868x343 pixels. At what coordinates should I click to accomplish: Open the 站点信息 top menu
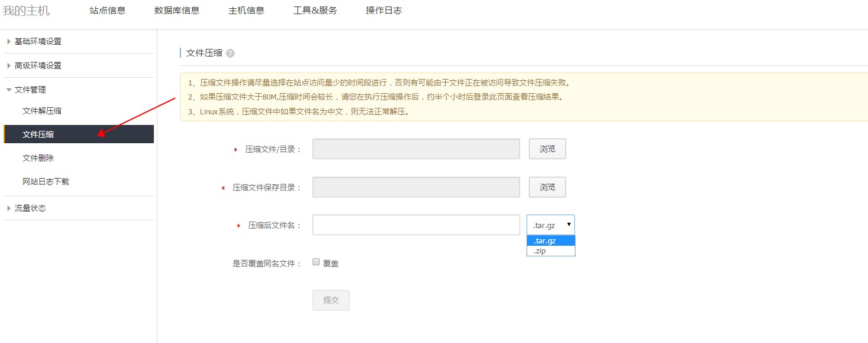[107, 11]
